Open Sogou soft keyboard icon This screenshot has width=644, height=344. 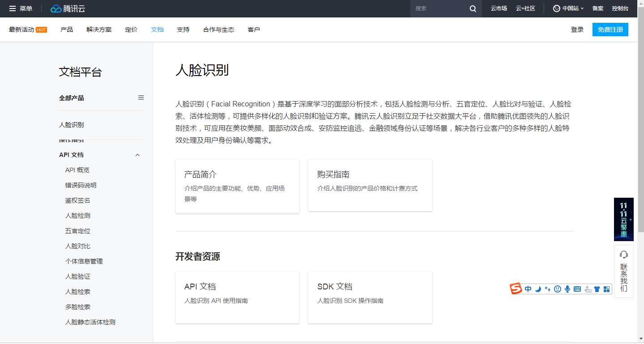click(577, 289)
